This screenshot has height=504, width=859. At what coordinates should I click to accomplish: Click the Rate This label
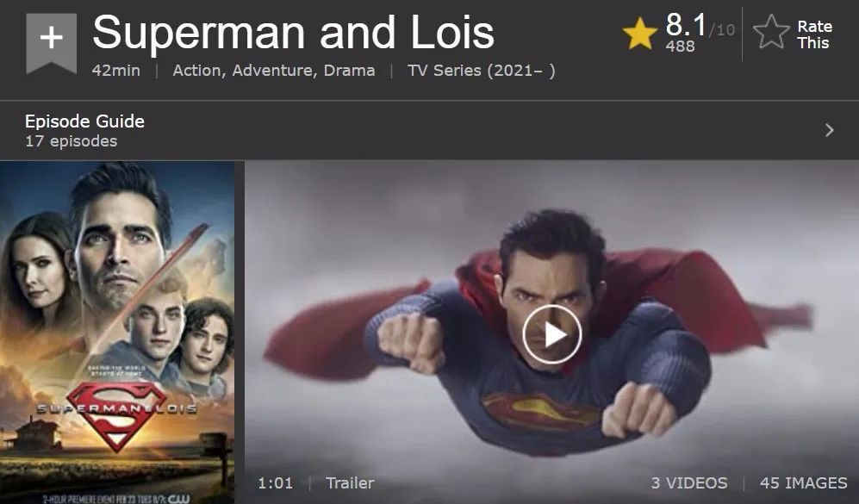[814, 34]
